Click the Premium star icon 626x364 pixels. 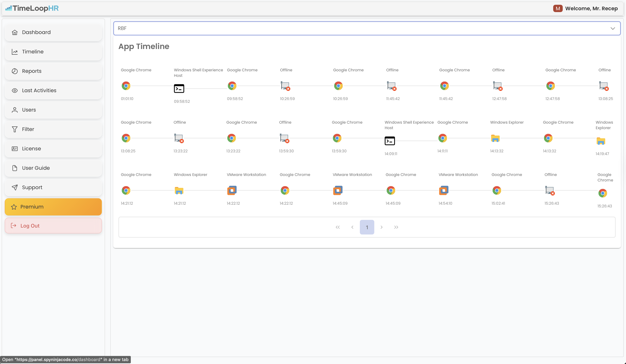click(14, 207)
